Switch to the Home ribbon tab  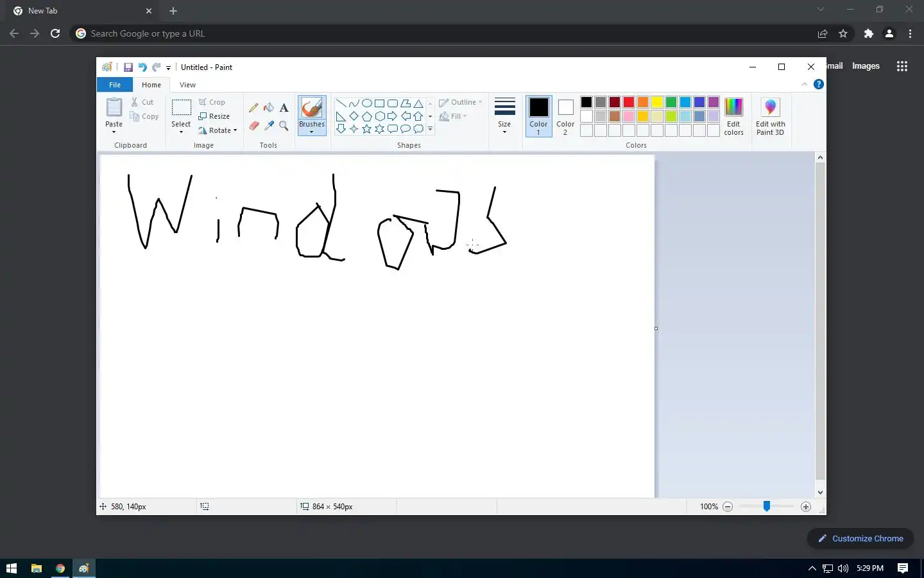tap(151, 85)
